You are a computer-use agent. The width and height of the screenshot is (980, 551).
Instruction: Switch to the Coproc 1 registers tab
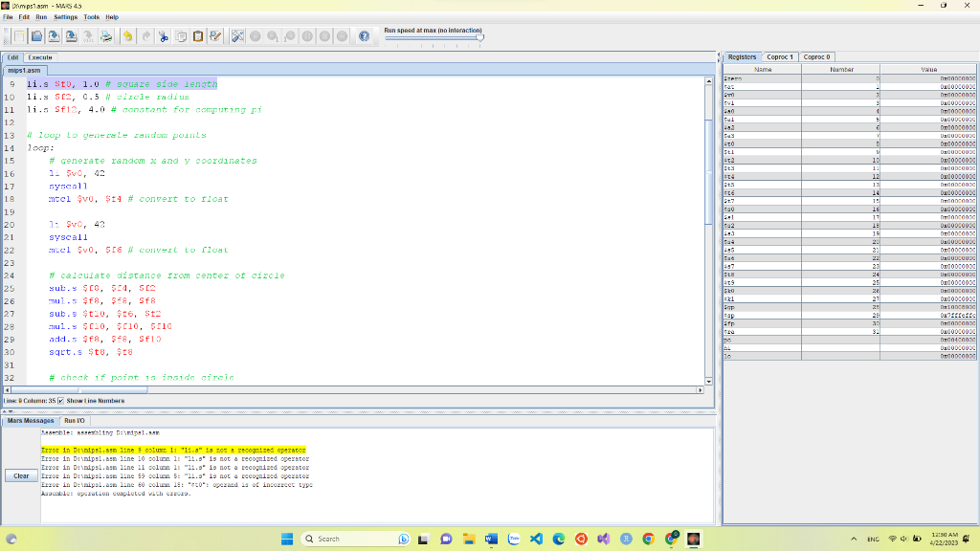[x=779, y=57]
